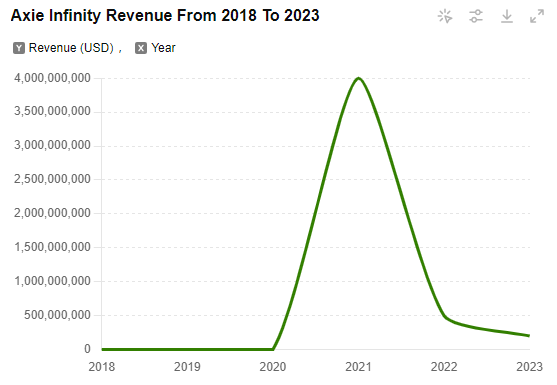Click the 2018 x-axis label
Screen dimensions: 557x385
pos(102,367)
